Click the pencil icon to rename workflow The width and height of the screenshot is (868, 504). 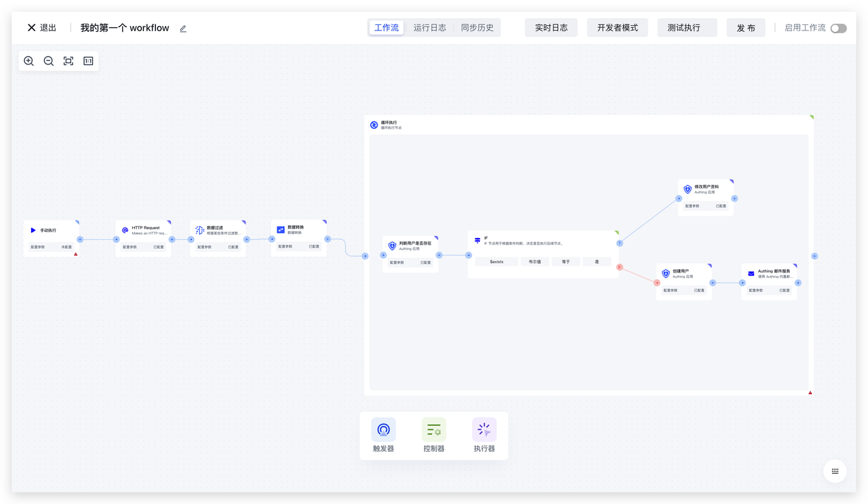[x=183, y=28]
